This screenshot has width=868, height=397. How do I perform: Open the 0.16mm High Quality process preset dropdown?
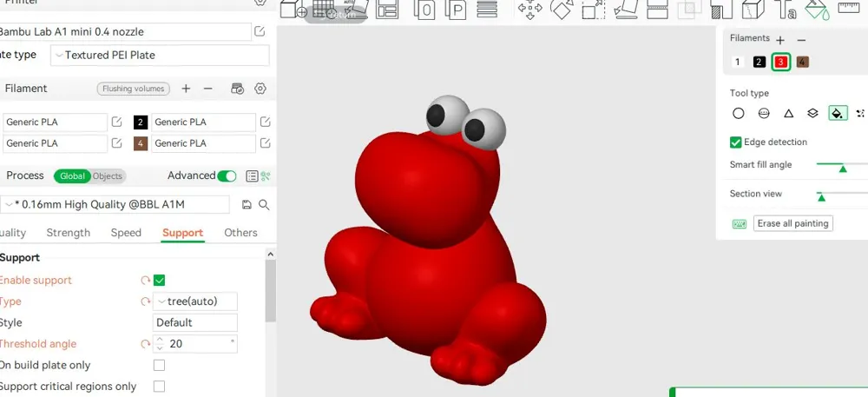(x=115, y=205)
